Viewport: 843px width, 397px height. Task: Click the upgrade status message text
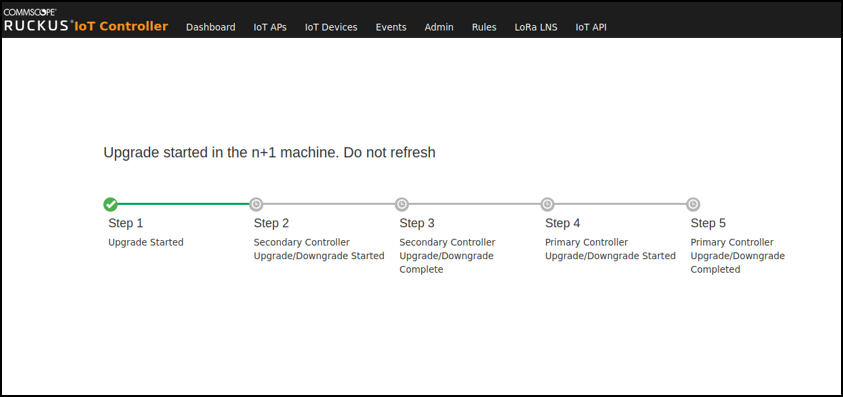[269, 153]
